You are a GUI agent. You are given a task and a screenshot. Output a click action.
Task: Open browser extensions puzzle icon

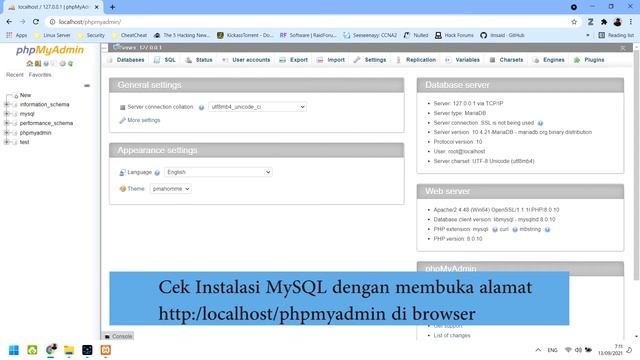coord(604,22)
